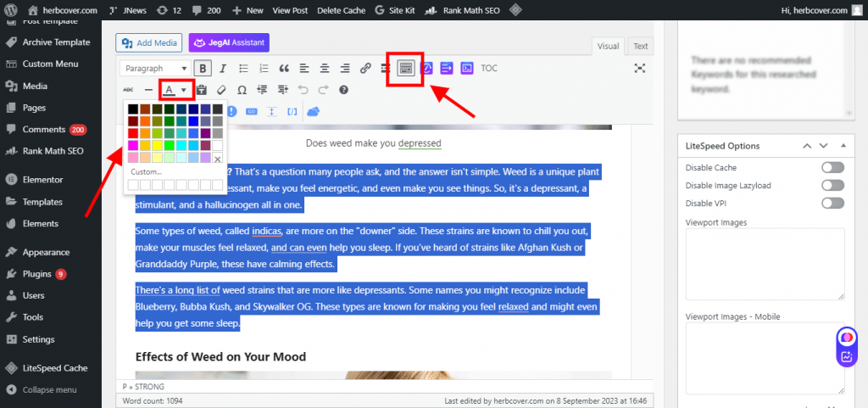
Task: Redo the last edit
Action: point(323,90)
